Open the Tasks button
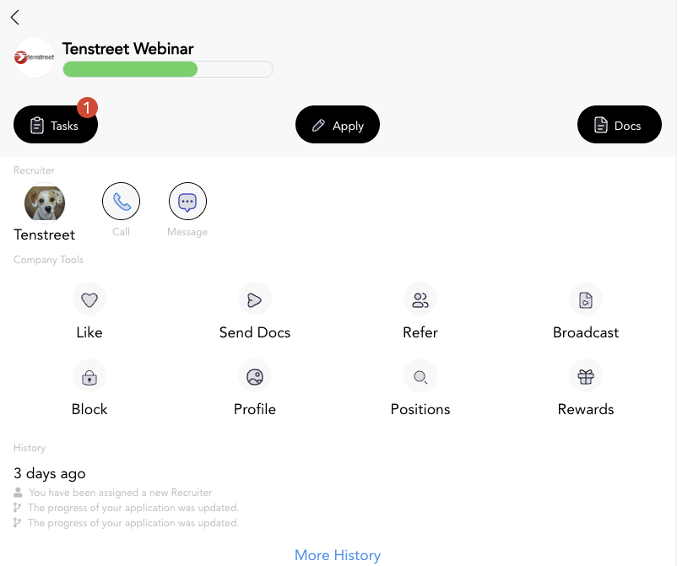678x566 pixels. (55, 125)
